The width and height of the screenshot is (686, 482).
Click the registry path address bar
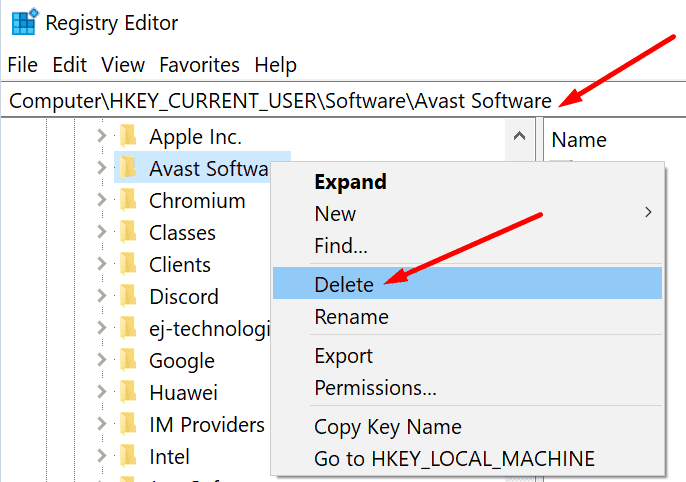point(343,101)
